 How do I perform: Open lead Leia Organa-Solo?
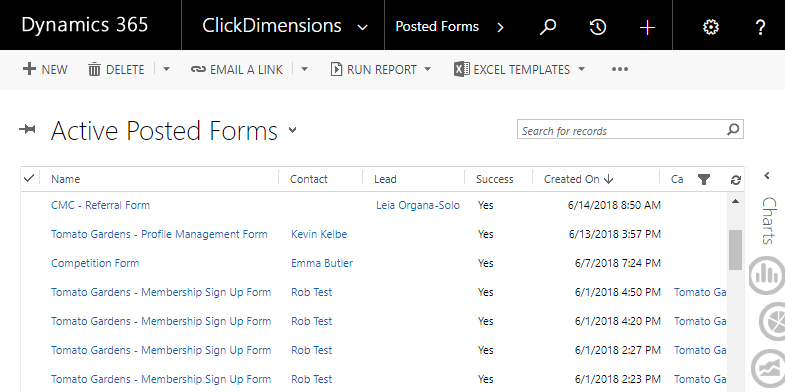[x=418, y=205]
